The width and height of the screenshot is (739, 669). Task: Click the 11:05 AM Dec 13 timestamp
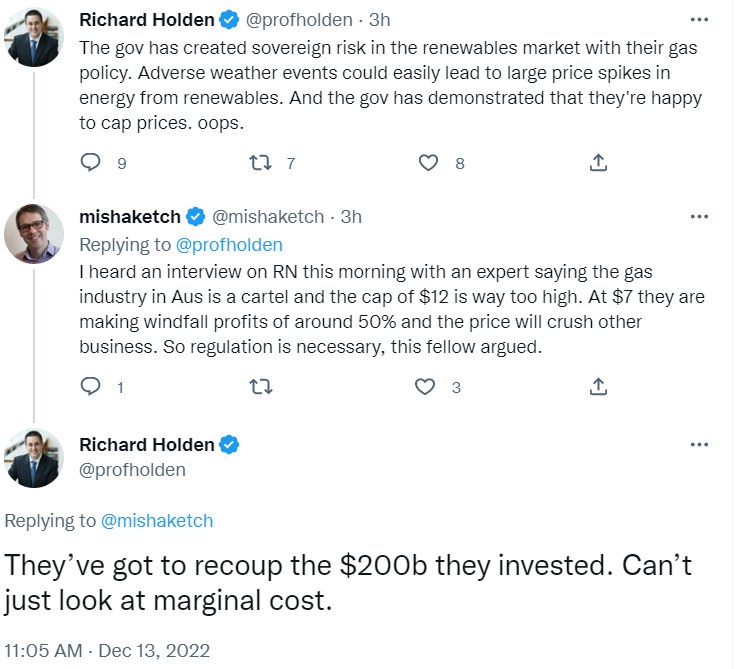point(107,650)
